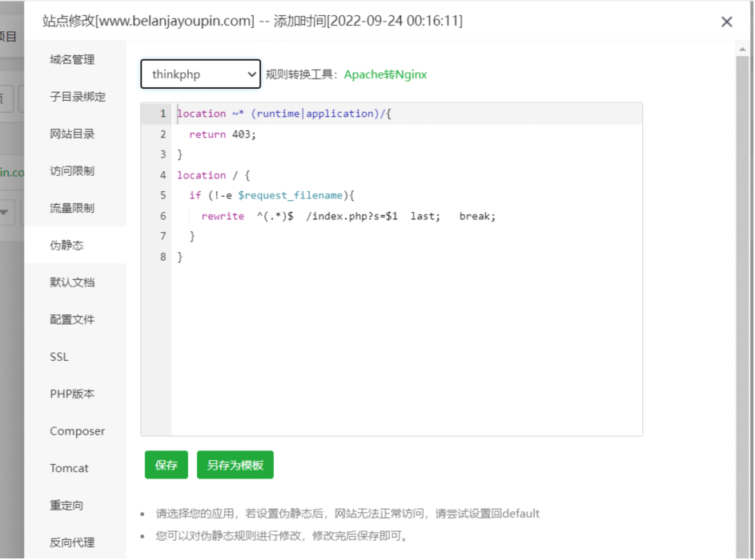Click the hint text mentioning default
This screenshot has width=755, height=560.
pyautogui.click(x=347, y=514)
